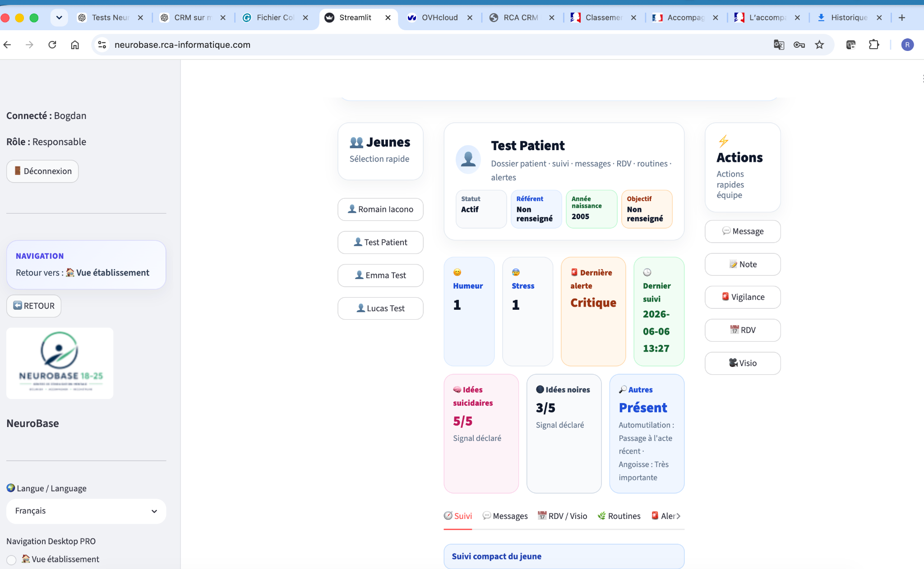This screenshot has width=924, height=569.
Task: Select the Vue établissement radio button
Action: [x=12, y=560]
